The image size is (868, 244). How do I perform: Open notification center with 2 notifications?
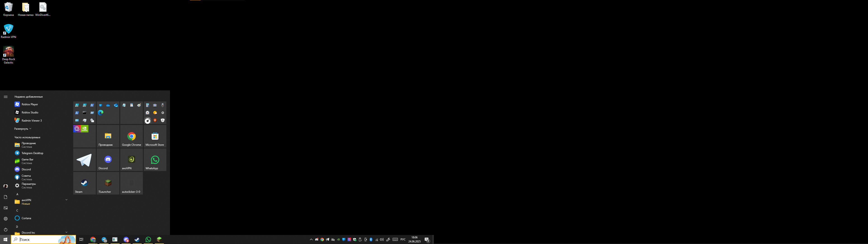click(x=427, y=240)
